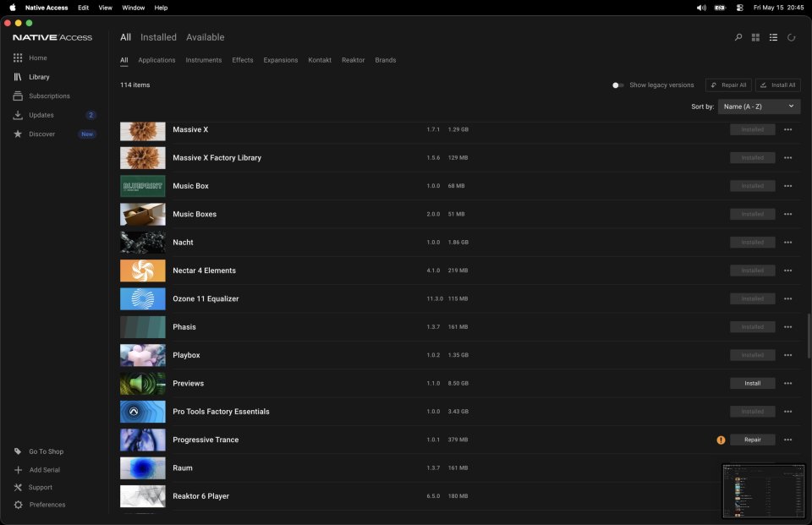This screenshot has width=812, height=525.
Task: Filter by Instruments category
Action: (204, 60)
